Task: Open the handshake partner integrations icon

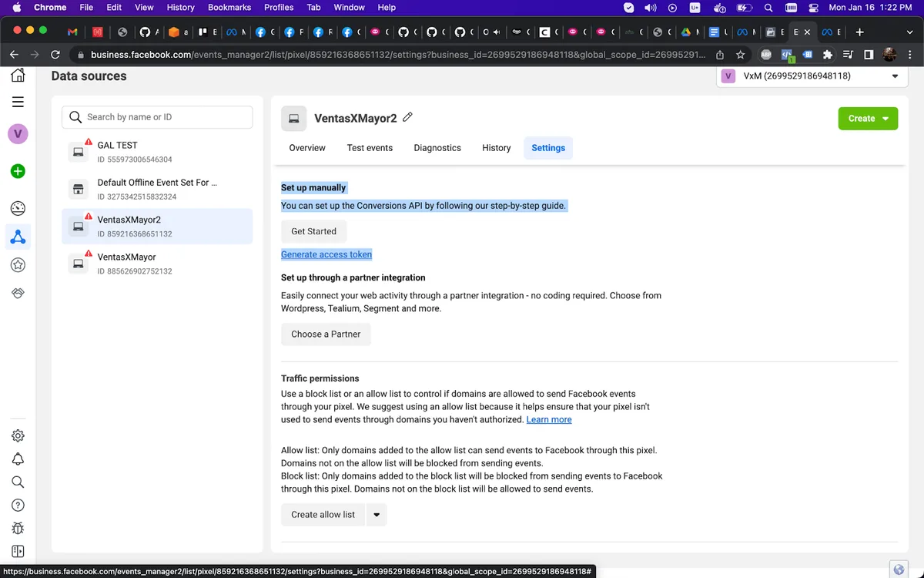Action: point(18,294)
